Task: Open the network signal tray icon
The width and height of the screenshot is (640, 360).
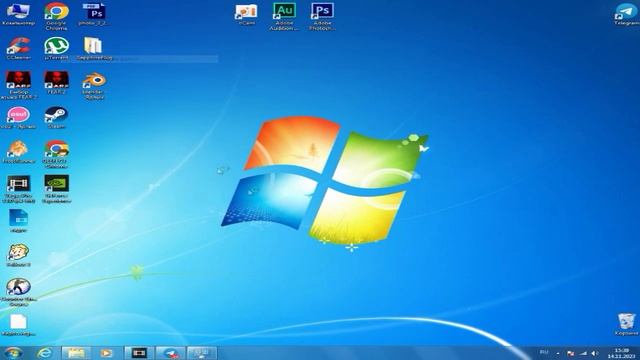Action: 583,353
